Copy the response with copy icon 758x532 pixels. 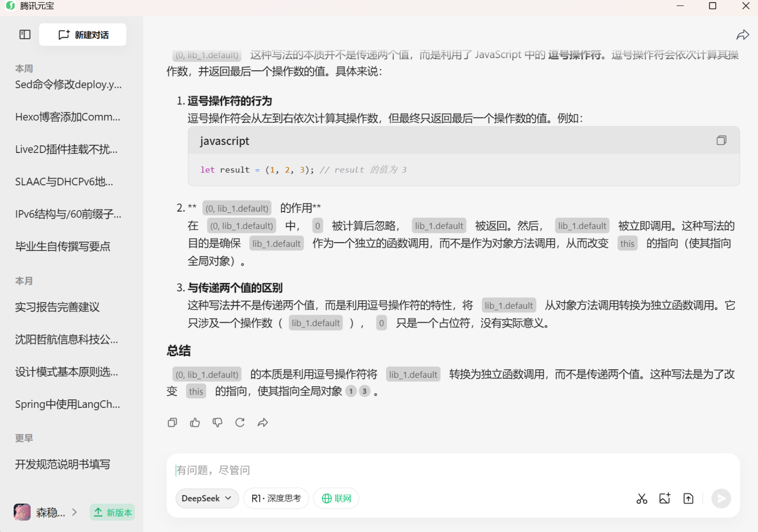tap(172, 422)
